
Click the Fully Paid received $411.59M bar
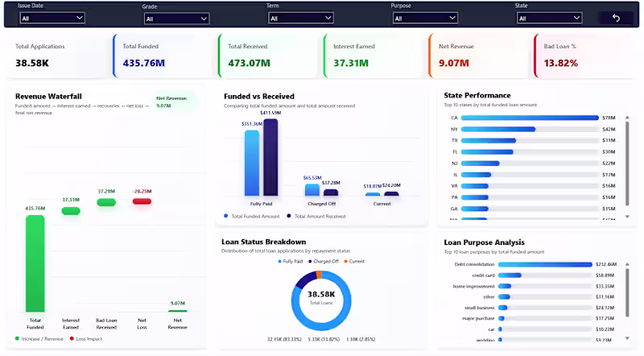coord(270,157)
